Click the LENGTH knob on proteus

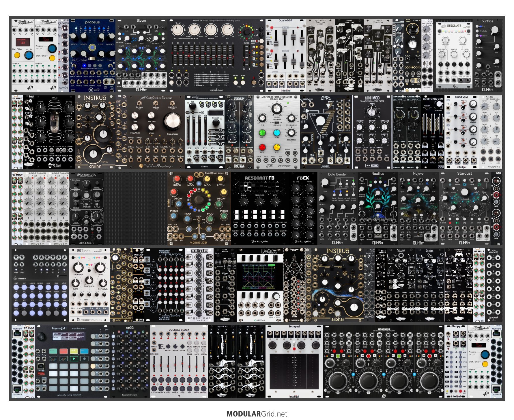pyautogui.click(x=73, y=37)
